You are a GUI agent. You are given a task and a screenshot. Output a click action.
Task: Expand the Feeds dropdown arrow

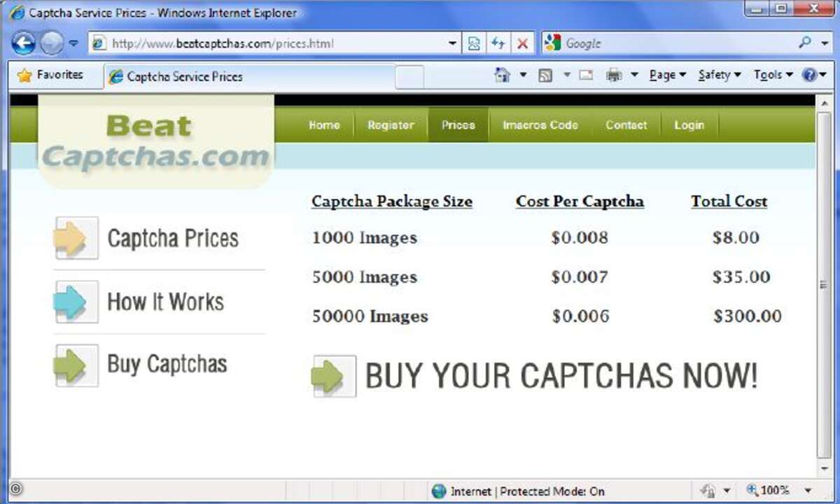click(567, 75)
